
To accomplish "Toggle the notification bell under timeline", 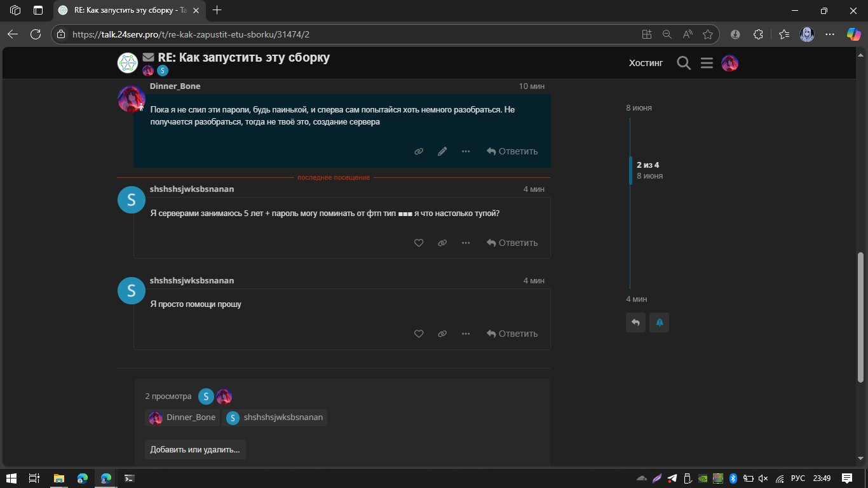I will (x=659, y=323).
